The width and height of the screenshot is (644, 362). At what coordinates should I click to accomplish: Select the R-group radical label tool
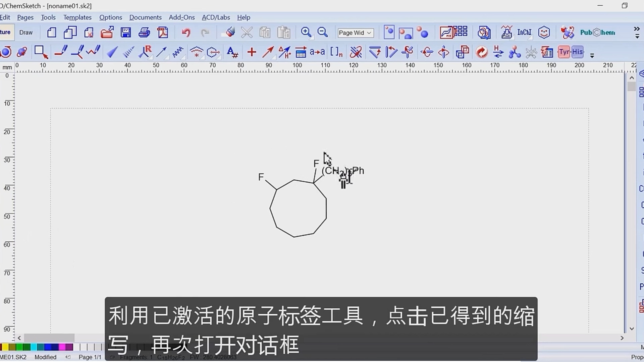(145, 52)
